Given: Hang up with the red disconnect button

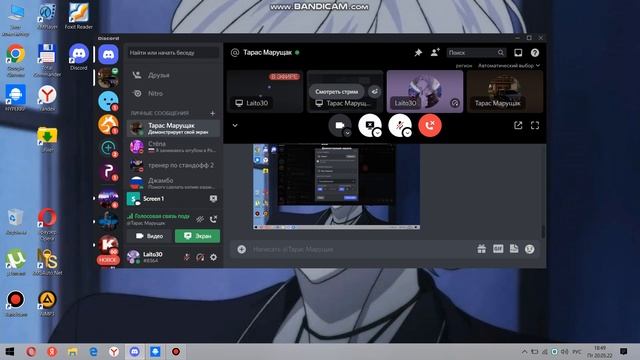Looking at the screenshot, I should (x=430, y=125).
